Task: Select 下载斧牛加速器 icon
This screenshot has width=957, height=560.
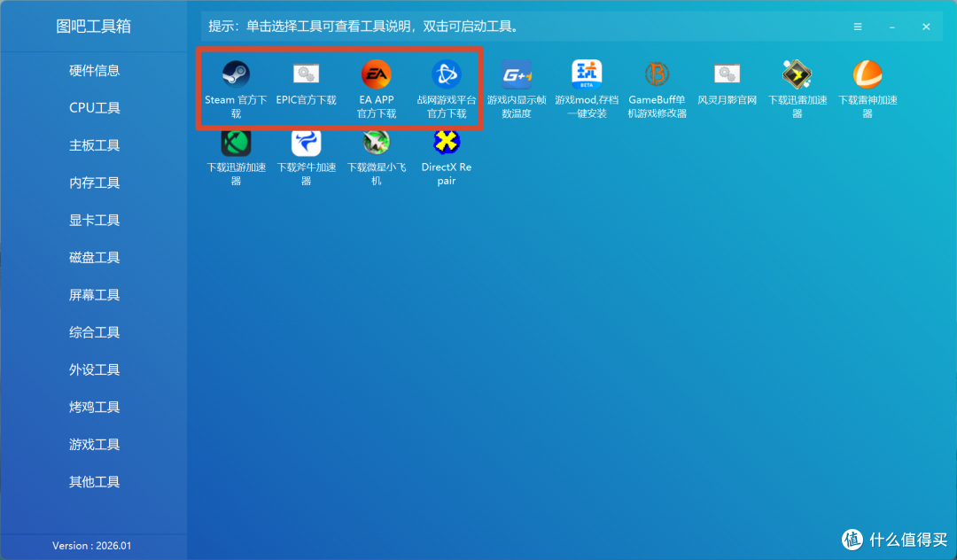Action: (306, 142)
